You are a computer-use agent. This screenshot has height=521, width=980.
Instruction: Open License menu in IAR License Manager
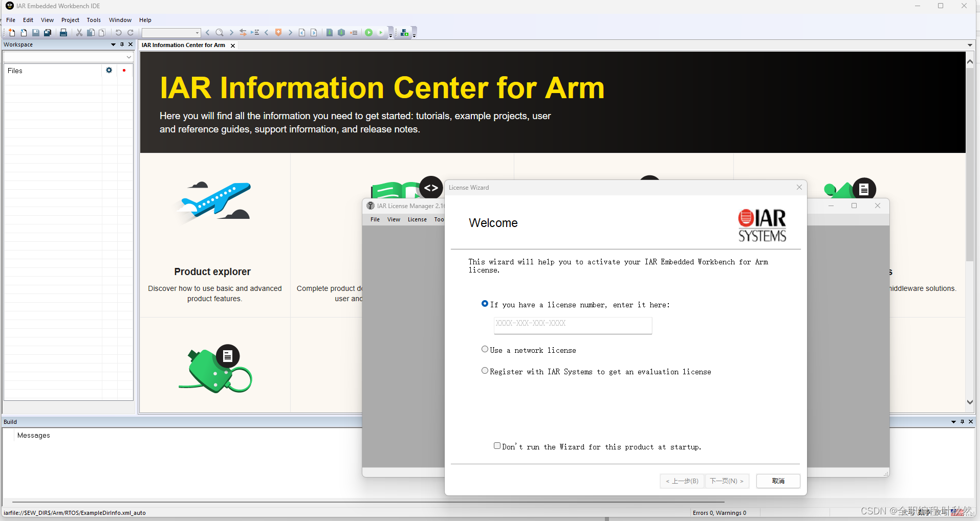point(417,219)
